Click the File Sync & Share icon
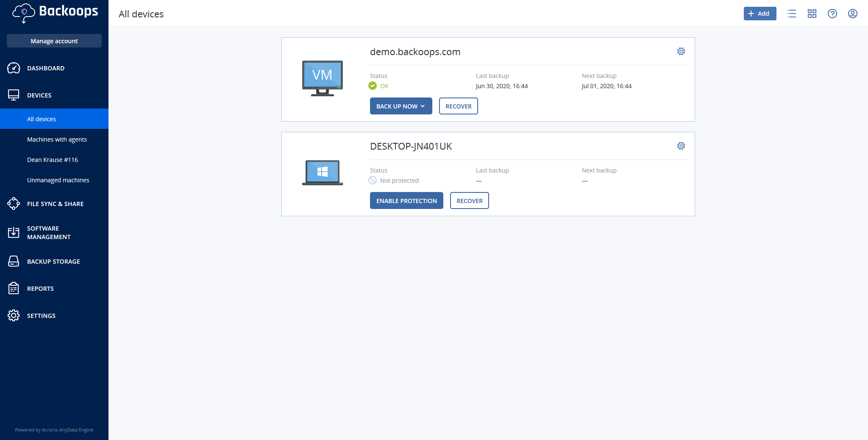868x440 pixels. [x=14, y=203]
